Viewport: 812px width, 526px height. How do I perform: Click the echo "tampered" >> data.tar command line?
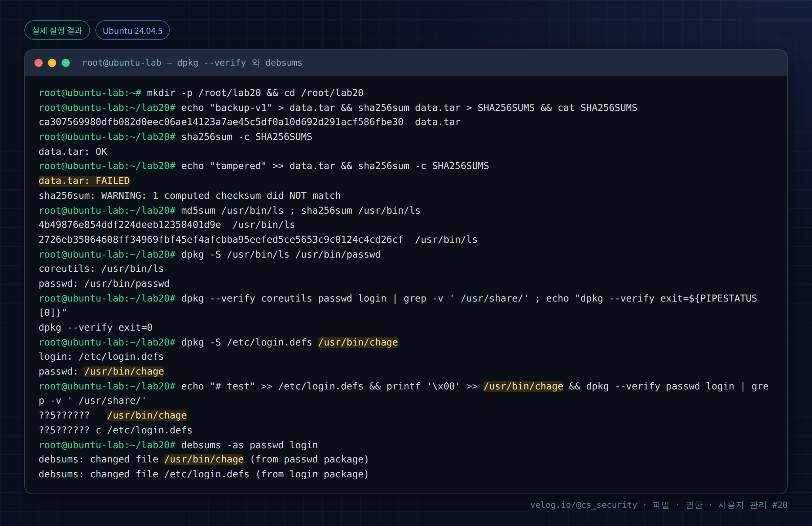tap(264, 166)
